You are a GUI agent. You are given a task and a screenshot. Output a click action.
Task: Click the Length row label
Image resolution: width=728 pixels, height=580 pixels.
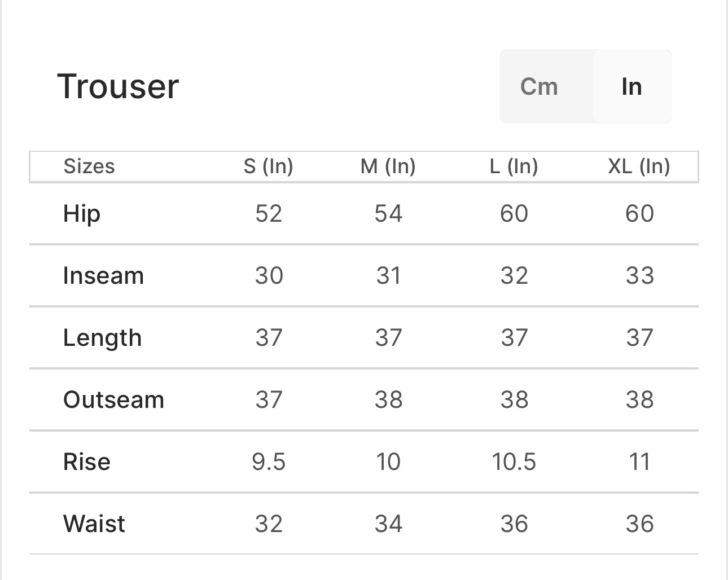coord(102,338)
